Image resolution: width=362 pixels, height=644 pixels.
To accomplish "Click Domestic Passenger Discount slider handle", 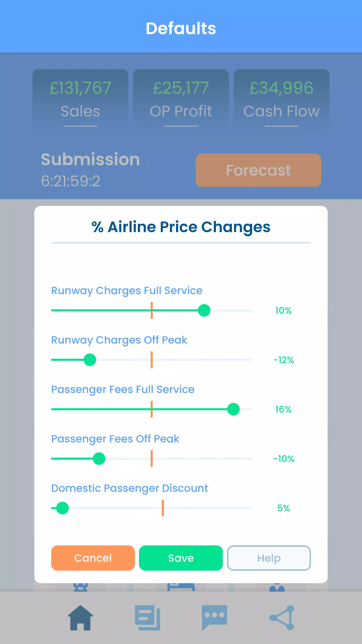I will tap(62, 508).
